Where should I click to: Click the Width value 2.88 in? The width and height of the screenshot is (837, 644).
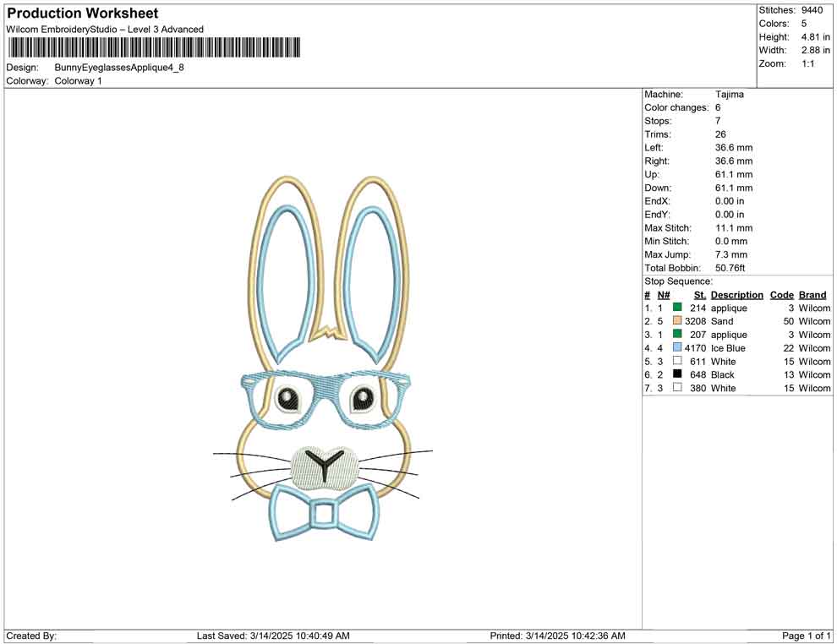click(815, 50)
